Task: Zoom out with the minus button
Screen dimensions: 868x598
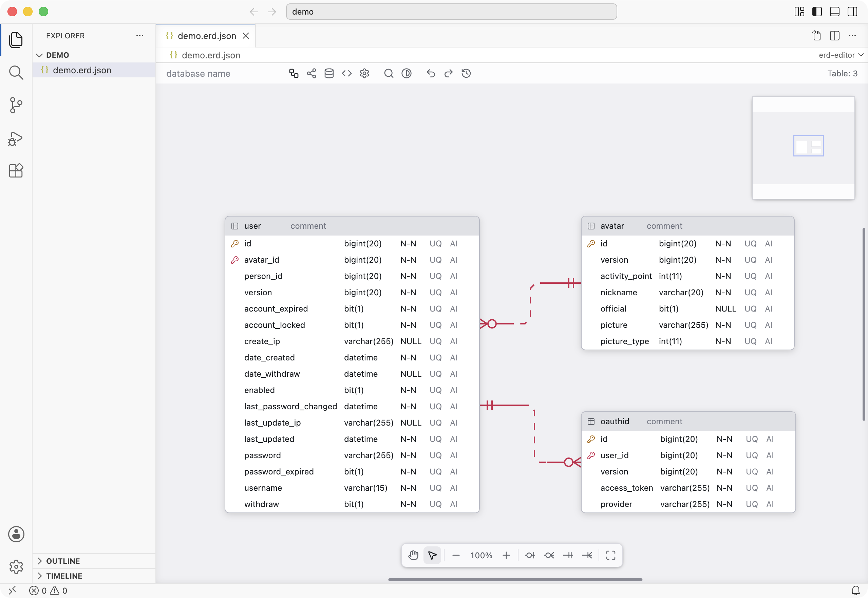Action: [x=456, y=555]
